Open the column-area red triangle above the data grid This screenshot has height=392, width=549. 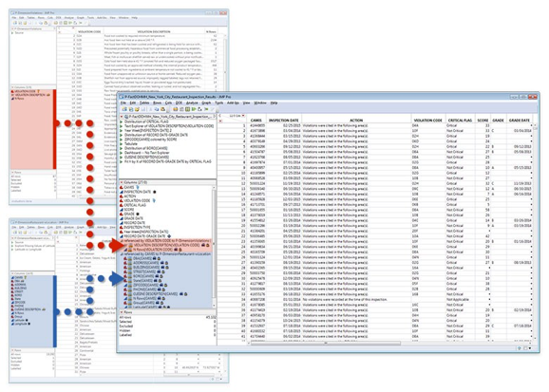[x=243, y=116]
